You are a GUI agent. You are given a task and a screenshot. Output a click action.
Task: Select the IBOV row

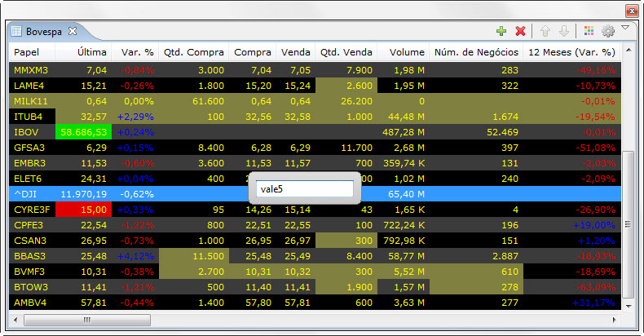[315, 132]
